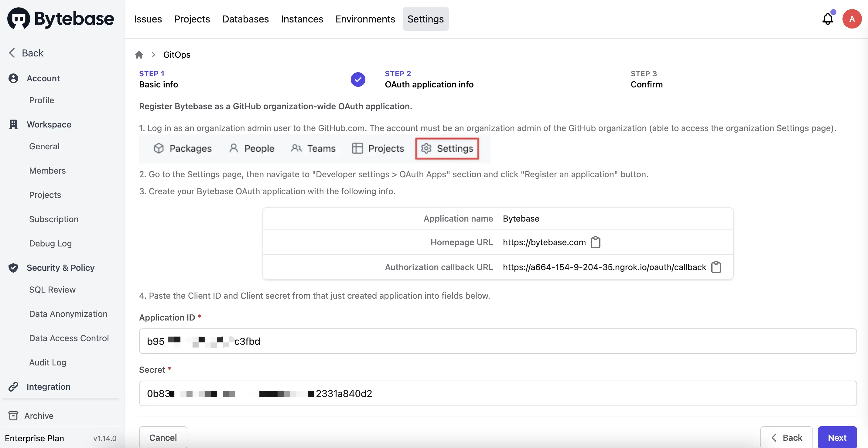Open notifications via the bell icon

point(828,19)
